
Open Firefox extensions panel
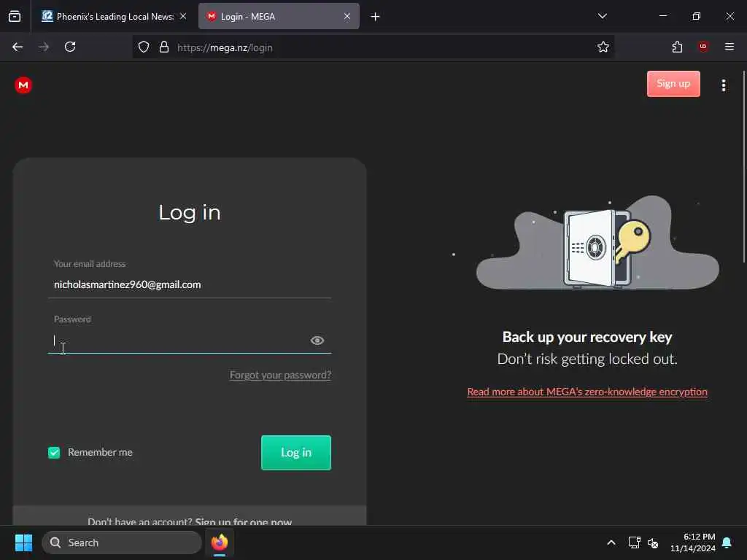pos(677,47)
